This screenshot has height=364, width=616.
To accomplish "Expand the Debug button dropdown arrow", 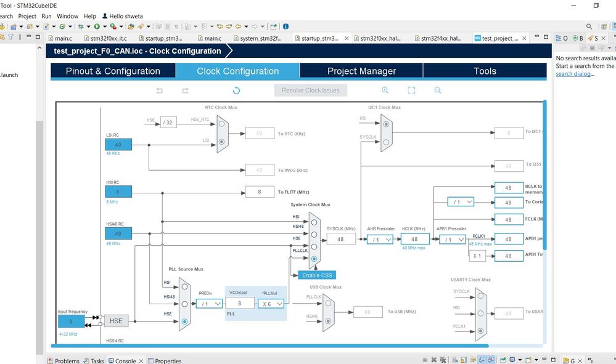I will [x=88, y=26].
